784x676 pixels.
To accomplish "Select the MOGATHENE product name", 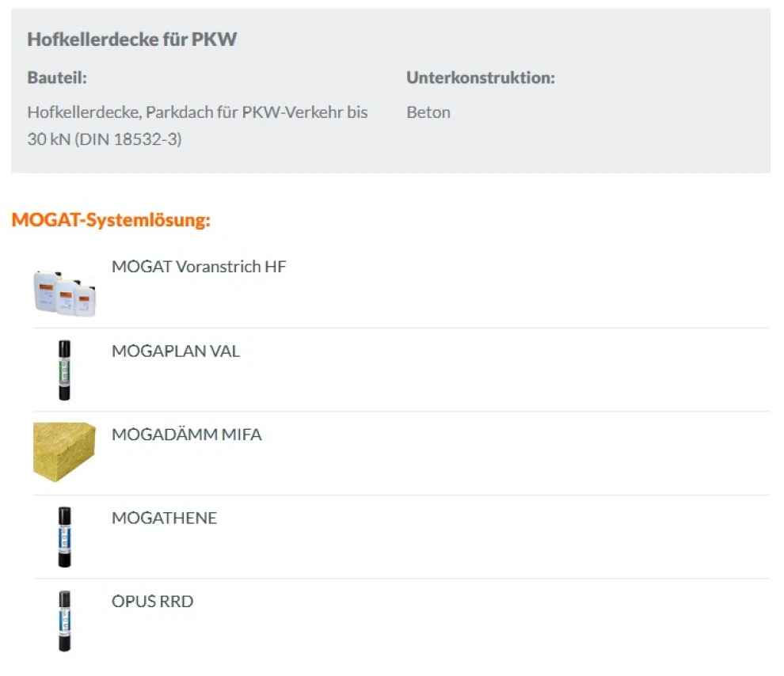I will [x=164, y=518].
